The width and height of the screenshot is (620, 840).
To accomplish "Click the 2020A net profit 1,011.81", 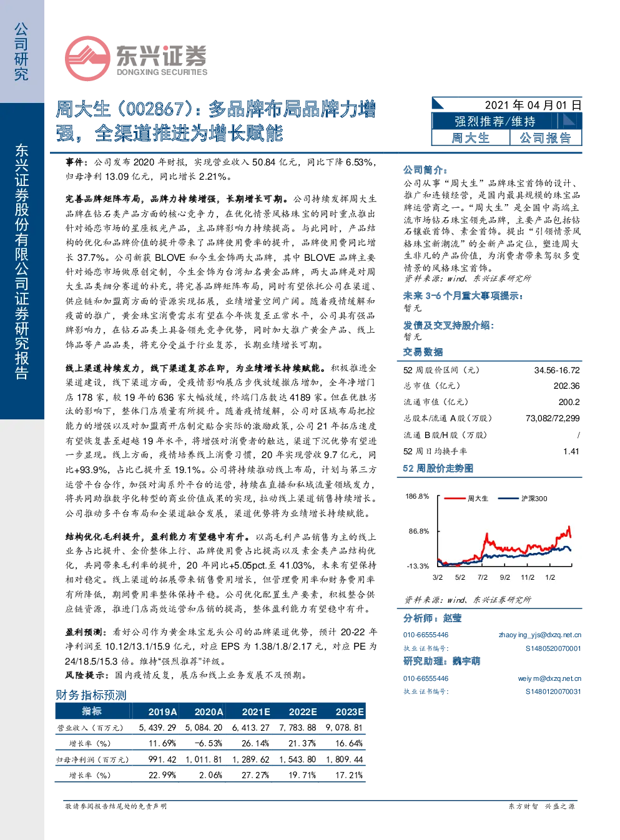I will [204, 759].
